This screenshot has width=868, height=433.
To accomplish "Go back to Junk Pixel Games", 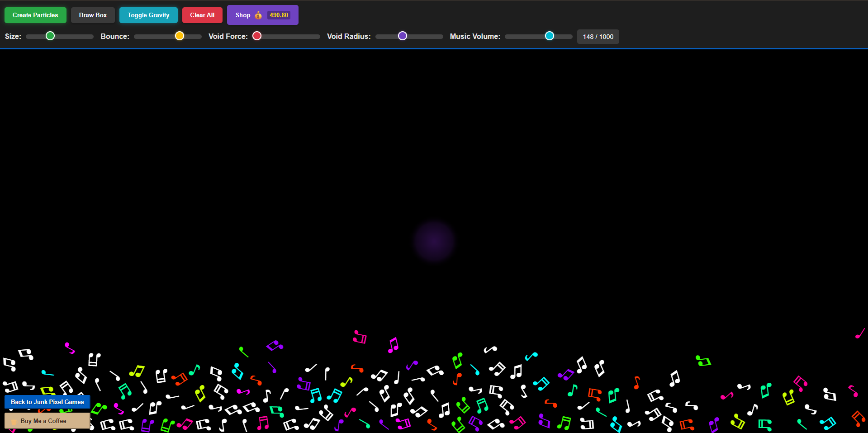I will 47,402.
